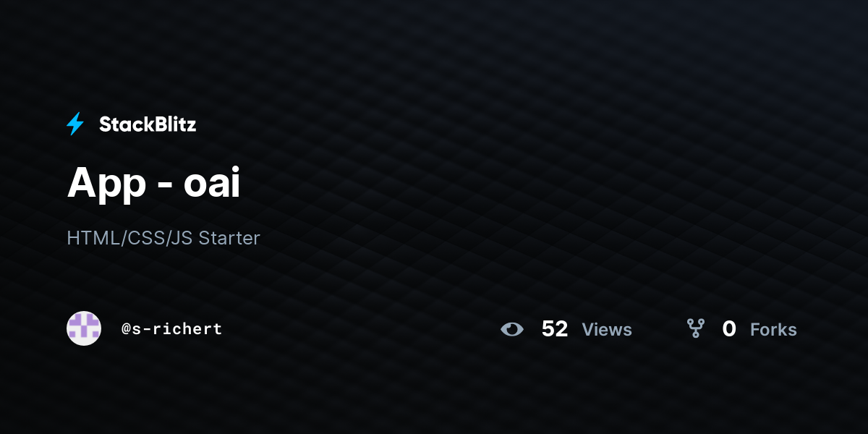
Task: Open the purple pixel avatar of s-richert
Action: point(84,328)
